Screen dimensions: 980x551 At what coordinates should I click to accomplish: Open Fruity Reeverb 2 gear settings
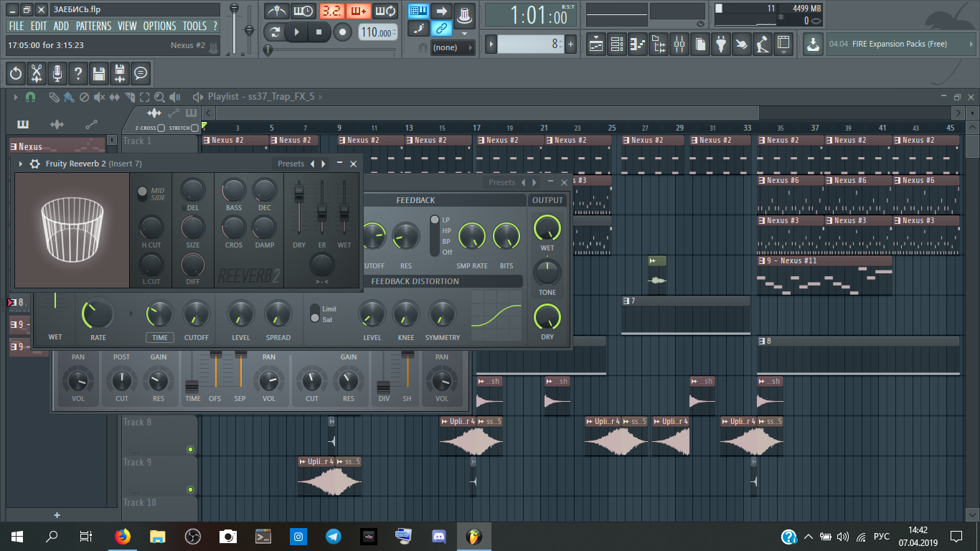34,164
